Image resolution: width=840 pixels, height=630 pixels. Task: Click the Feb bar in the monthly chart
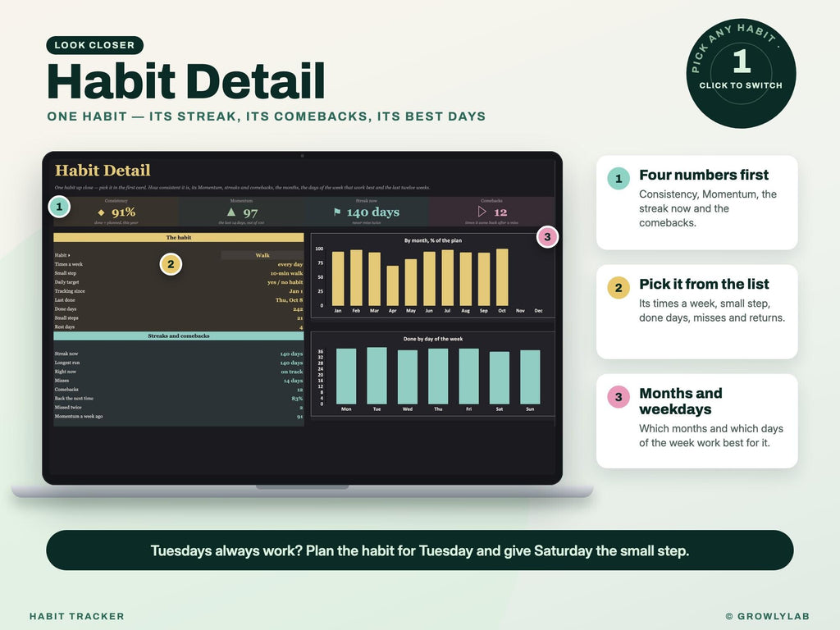[x=356, y=277]
